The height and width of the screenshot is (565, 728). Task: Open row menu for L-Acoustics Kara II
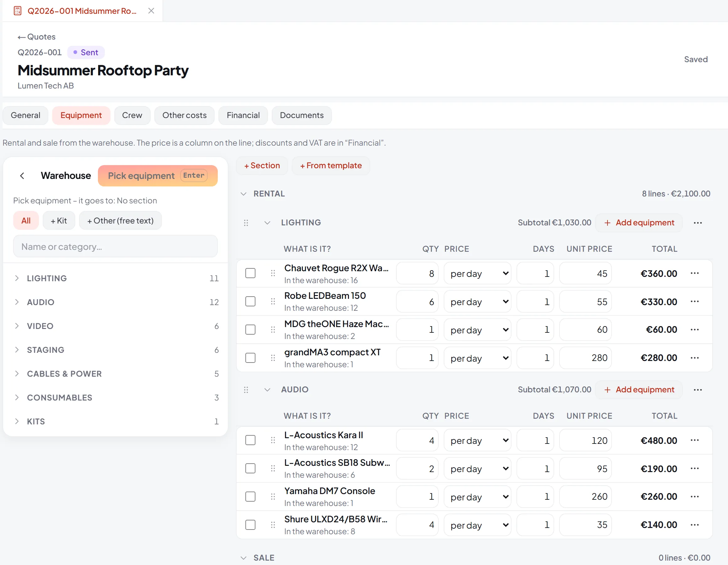pos(695,440)
